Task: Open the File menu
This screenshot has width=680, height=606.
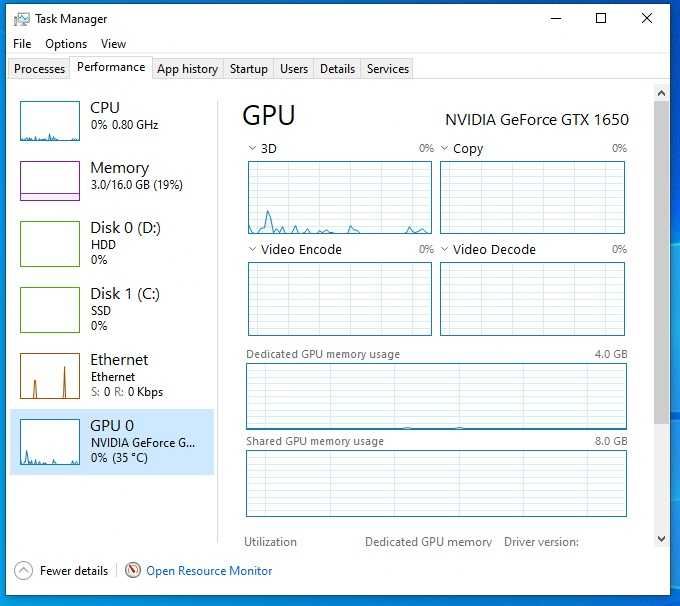Action: point(22,44)
